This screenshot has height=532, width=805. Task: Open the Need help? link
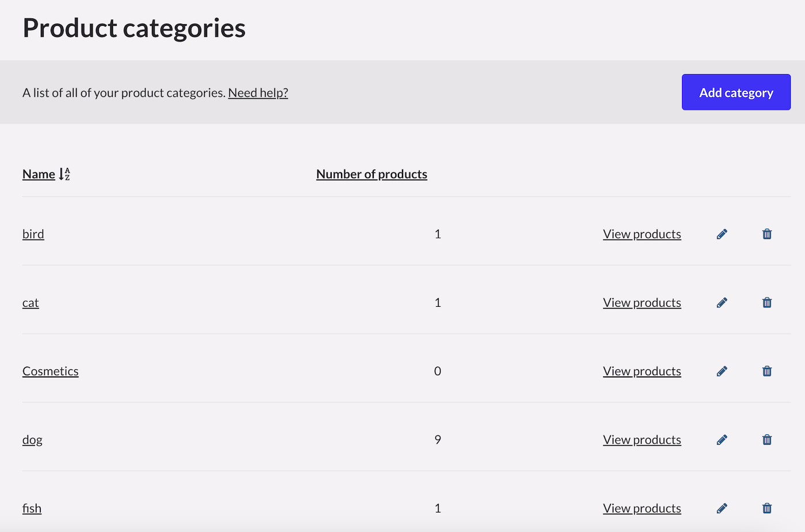tap(258, 92)
